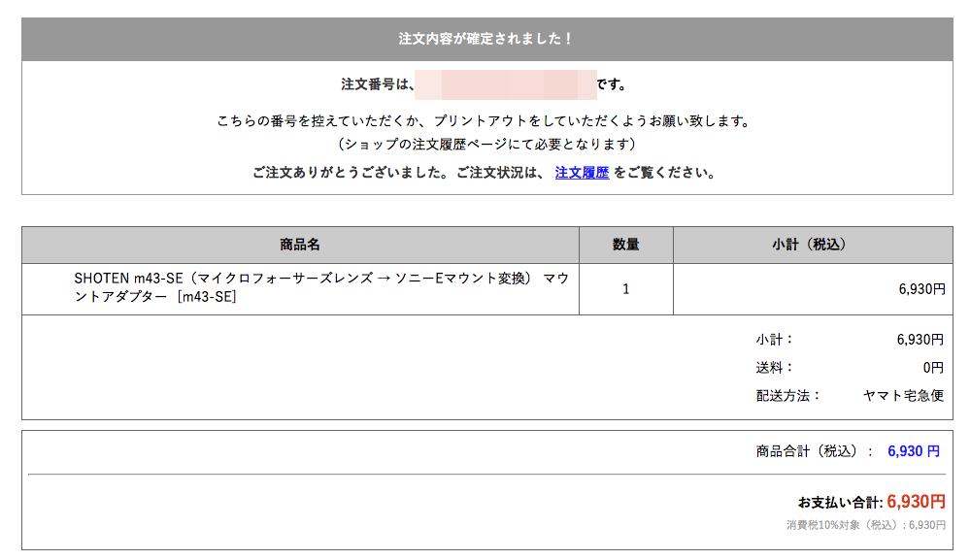The width and height of the screenshot is (970, 560).
Task: Click the 商品名 column header
Action: click(x=300, y=245)
